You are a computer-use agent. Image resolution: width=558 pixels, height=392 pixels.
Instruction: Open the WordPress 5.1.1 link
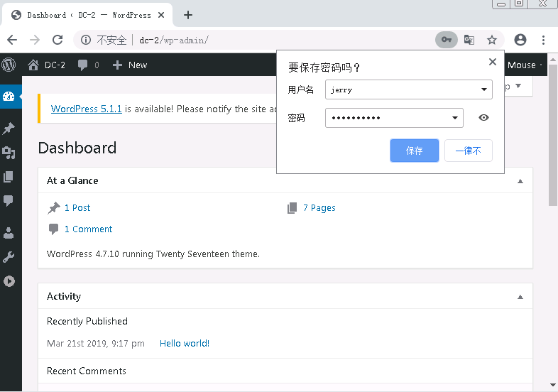[86, 109]
